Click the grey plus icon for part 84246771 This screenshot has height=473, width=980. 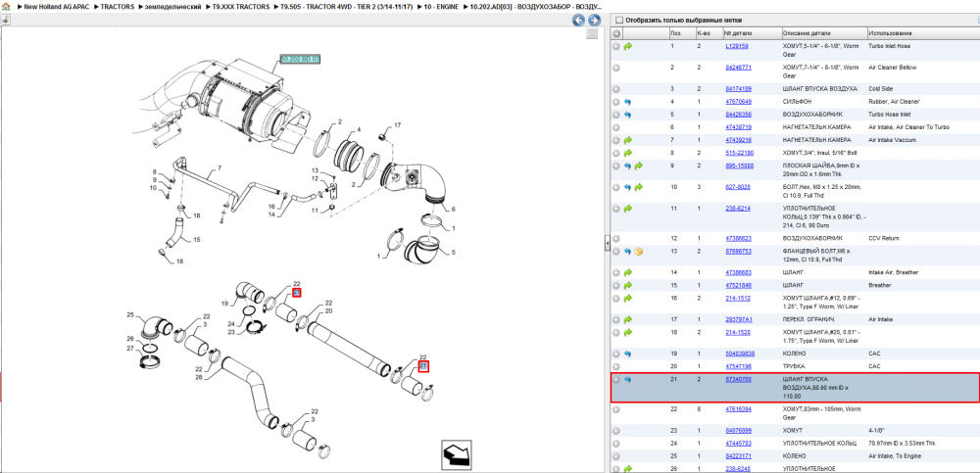(616, 68)
